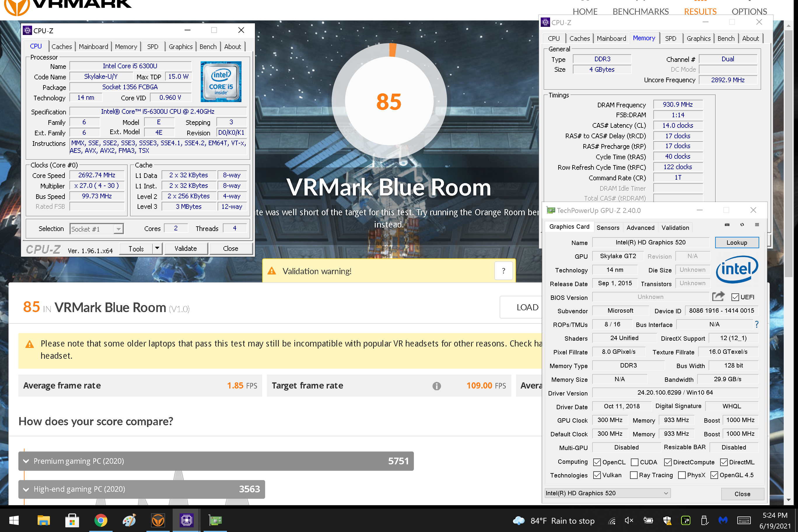Open VRMark OPTIONS menu
798x532 pixels.
tap(749, 11)
